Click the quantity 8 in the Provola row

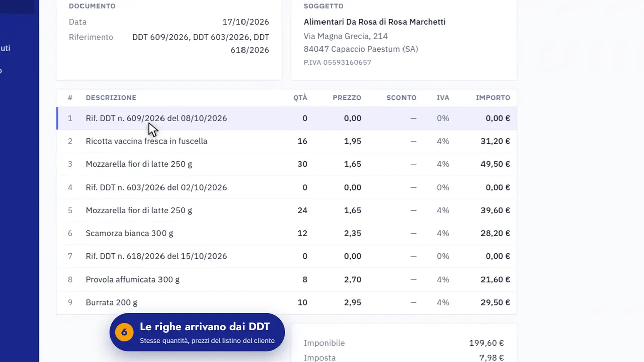[305, 280]
